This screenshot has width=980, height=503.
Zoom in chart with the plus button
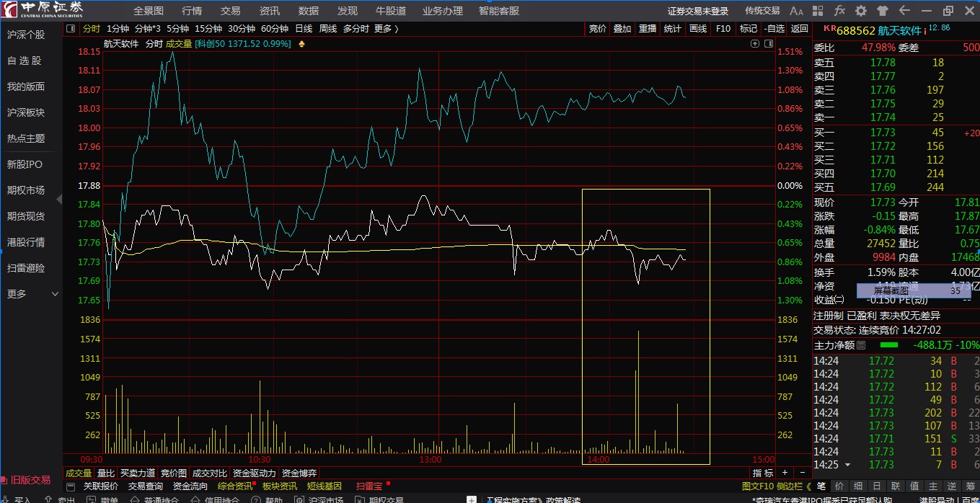click(x=785, y=473)
